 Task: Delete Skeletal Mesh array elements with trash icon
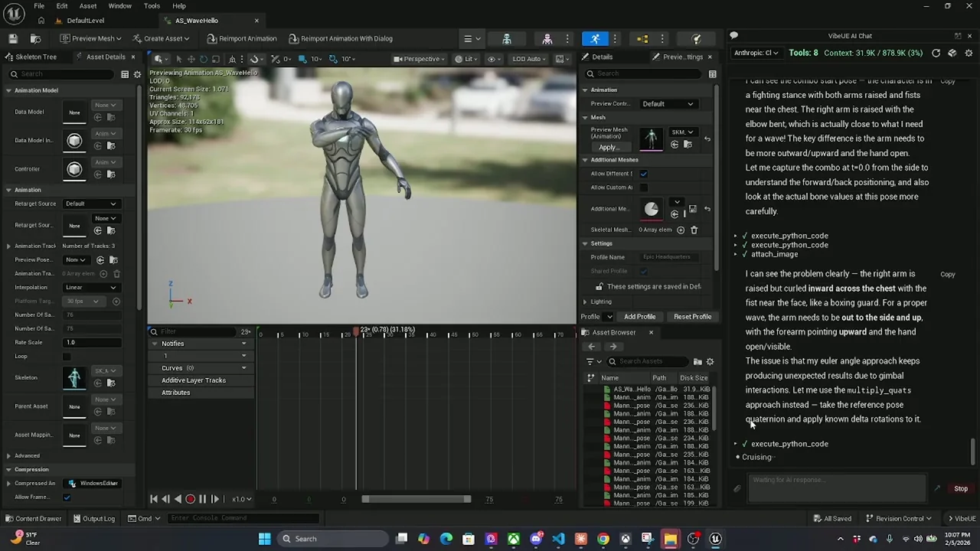[694, 230]
